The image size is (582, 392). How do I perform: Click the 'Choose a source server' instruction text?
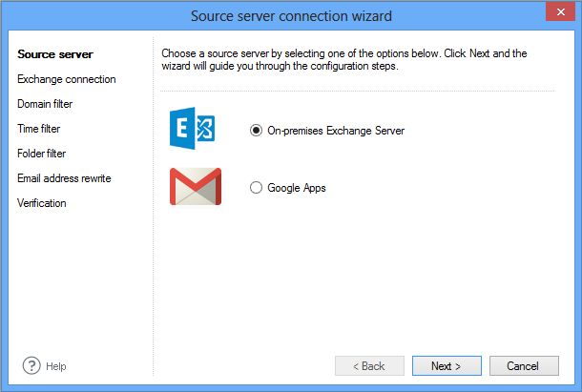(x=344, y=59)
